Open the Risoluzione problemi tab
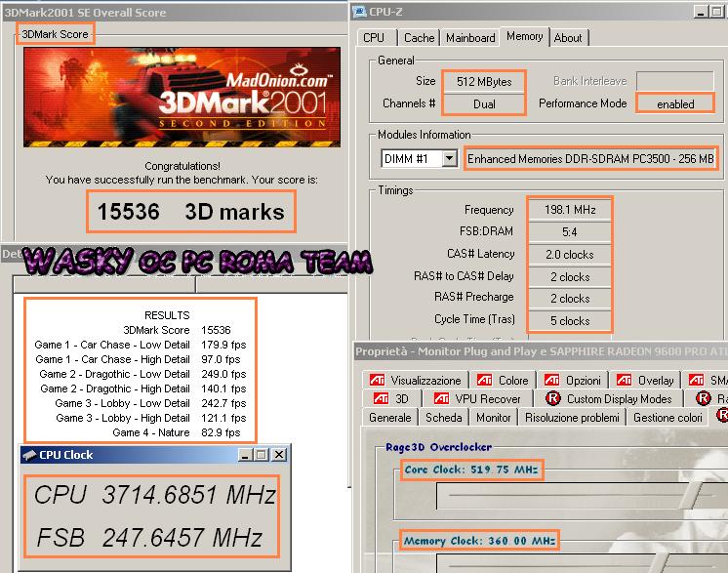The image size is (728, 573). [572, 418]
